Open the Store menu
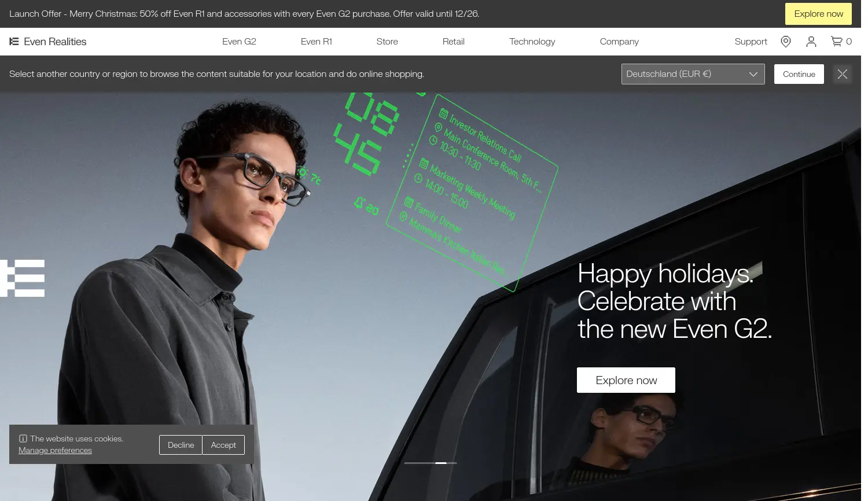Viewport: 868px width, 501px height. tap(387, 41)
